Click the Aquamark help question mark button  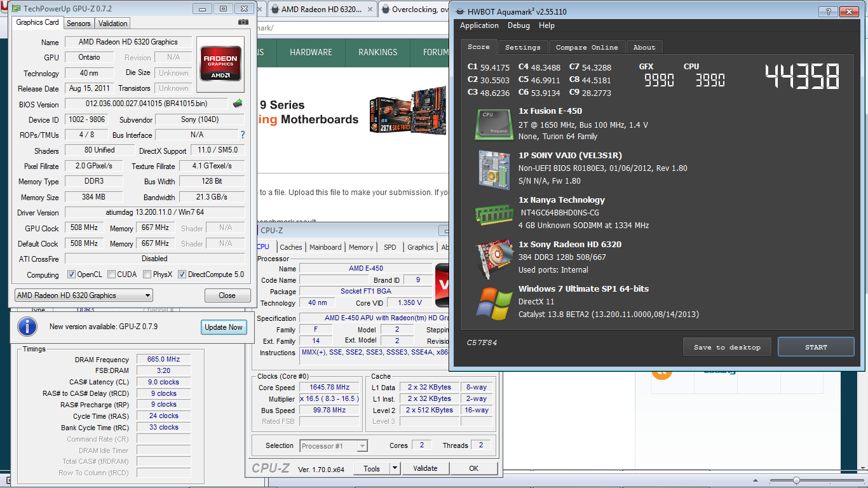[827, 11]
